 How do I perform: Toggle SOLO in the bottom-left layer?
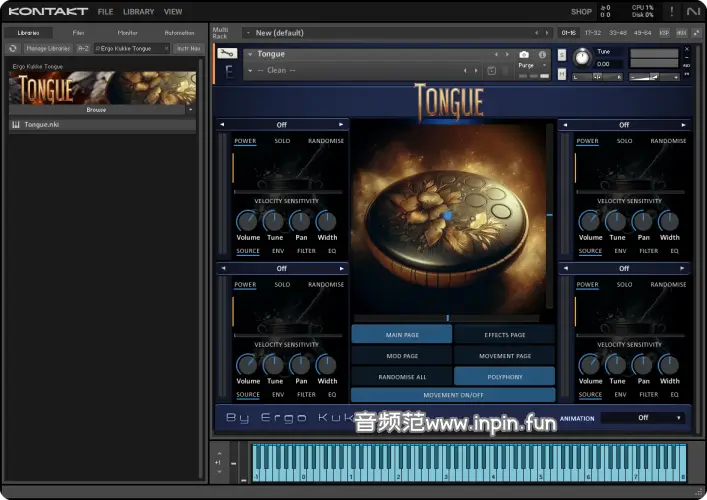tap(282, 285)
